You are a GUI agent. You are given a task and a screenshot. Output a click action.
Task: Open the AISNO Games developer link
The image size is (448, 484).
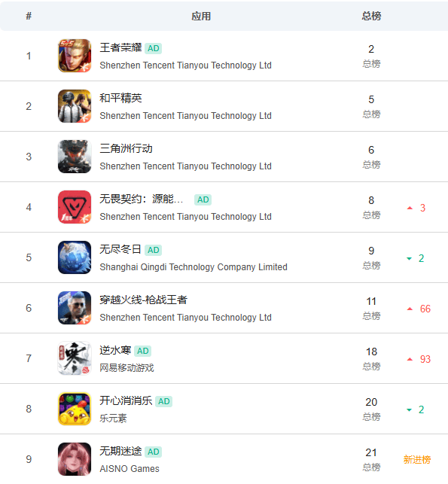tap(130, 468)
